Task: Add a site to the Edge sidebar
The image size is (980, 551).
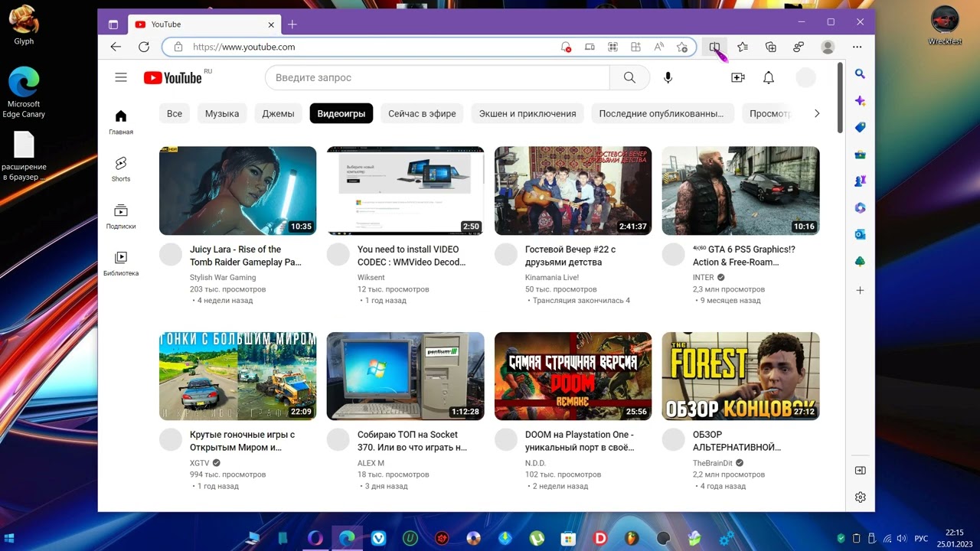Action: pos(860,290)
